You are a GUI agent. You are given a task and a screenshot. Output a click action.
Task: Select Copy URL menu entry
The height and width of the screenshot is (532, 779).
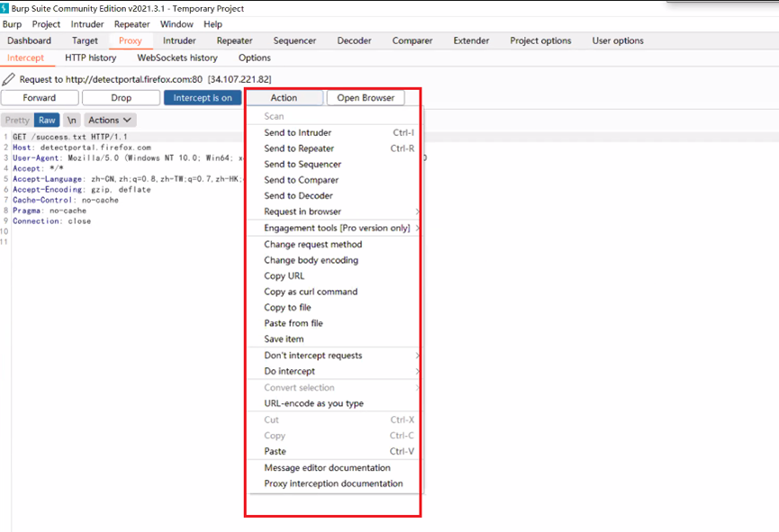334,276
